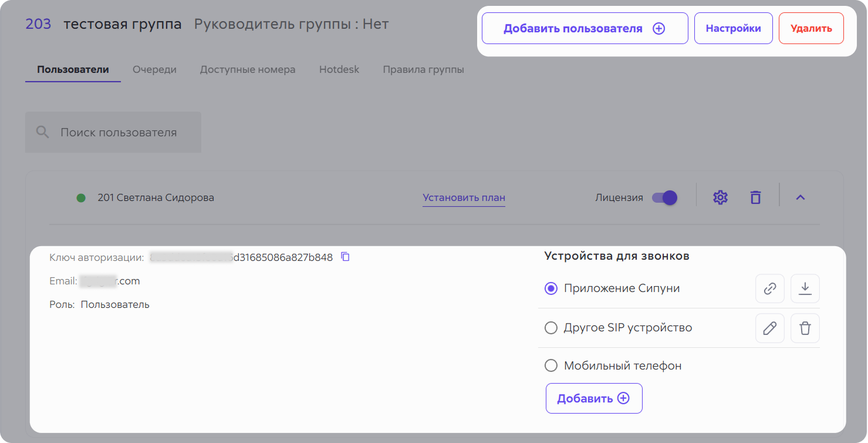The width and height of the screenshot is (868, 443).
Task: Click the download icon for Приложение Сипуни
Action: [x=805, y=288]
